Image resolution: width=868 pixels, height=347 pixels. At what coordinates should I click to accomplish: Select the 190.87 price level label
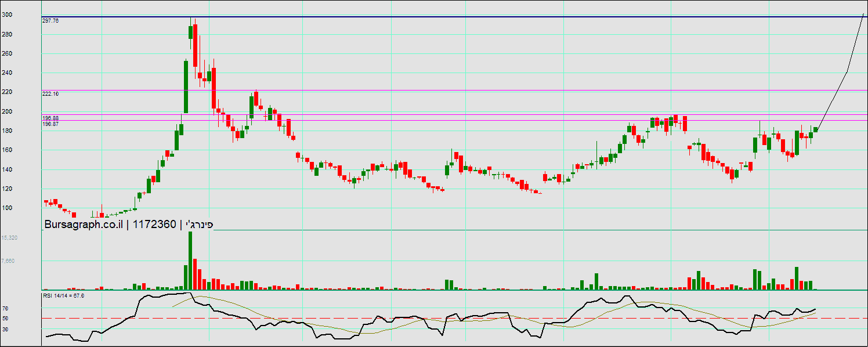pyautogui.click(x=50, y=124)
